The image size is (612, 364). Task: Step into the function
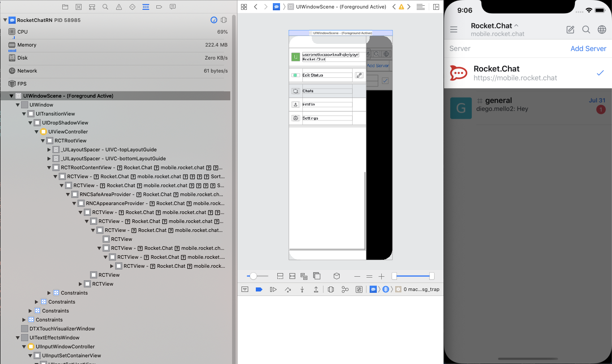click(x=302, y=289)
